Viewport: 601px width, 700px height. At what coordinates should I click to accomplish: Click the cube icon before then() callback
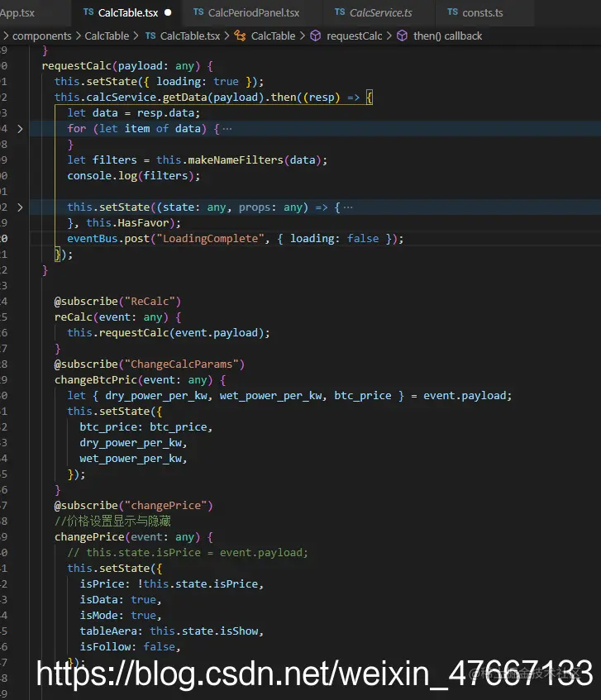click(x=402, y=36)
